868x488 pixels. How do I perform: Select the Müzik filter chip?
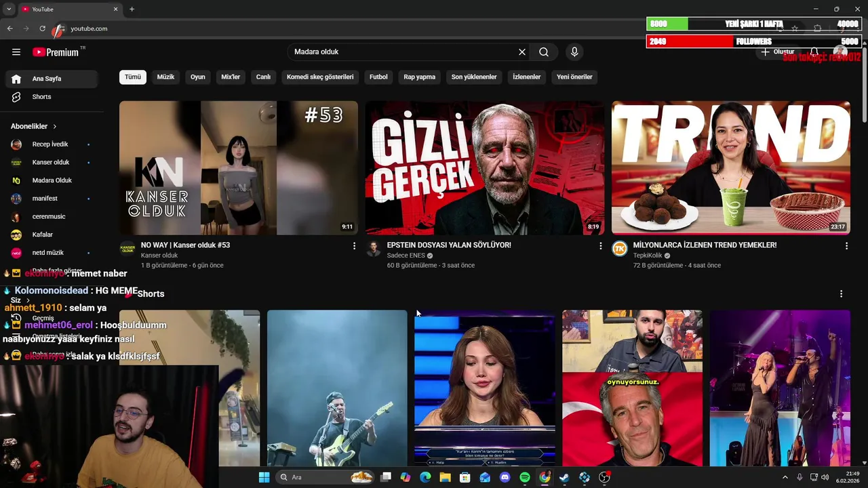click(165, 77)
